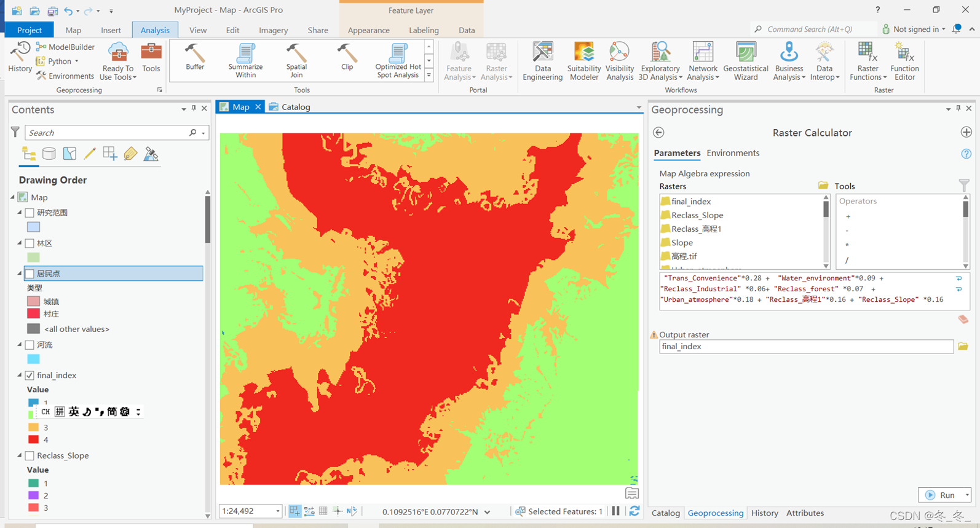980x528 pixels.
Task: Click Command Search box
Action: [x=813, y=29]
